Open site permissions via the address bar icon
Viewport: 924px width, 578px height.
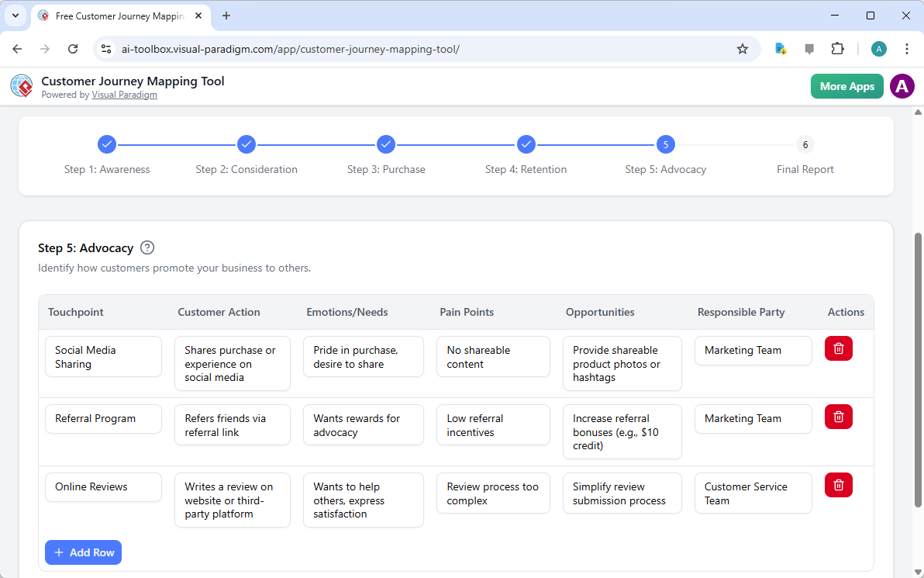(105, 48)
